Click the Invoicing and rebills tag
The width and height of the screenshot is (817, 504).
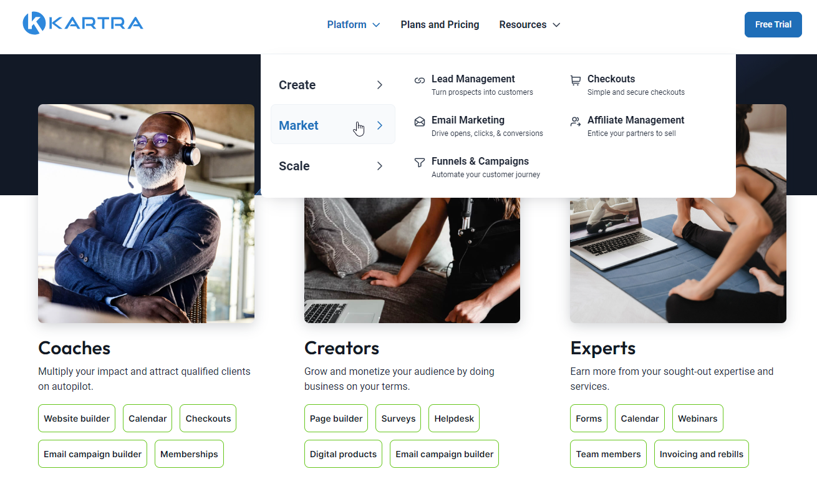701,454
